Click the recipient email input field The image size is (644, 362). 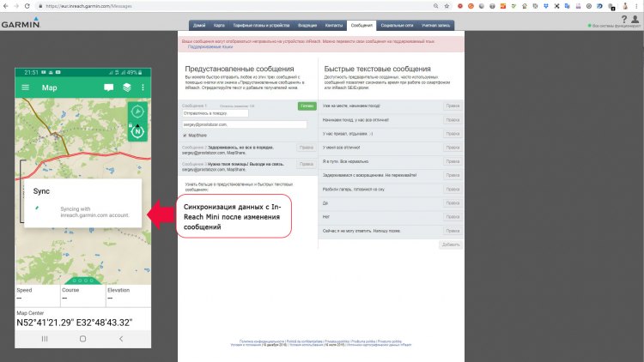click(245, 124)
